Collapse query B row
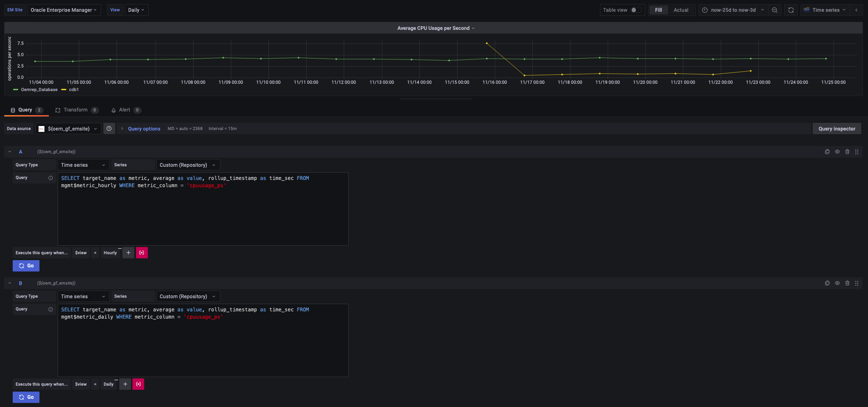Viewport: 868px width, 407px height. coord(10,283)
